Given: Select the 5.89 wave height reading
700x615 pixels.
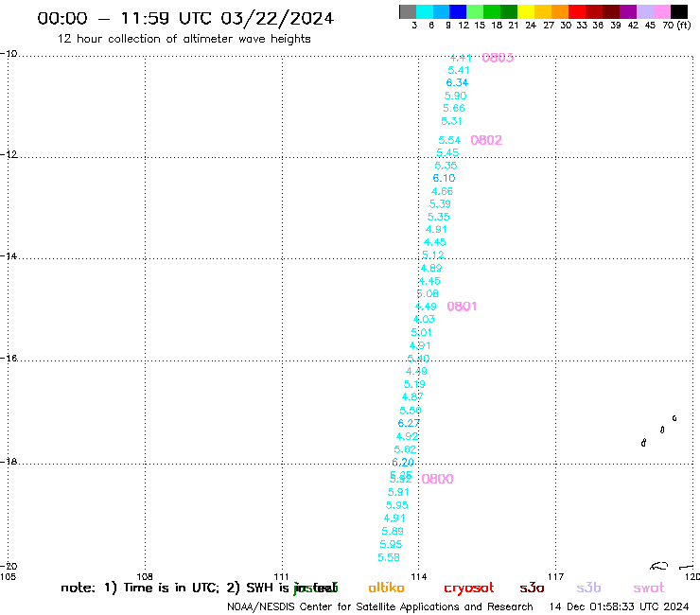Looking at the screenshot, I should (393, 531).
